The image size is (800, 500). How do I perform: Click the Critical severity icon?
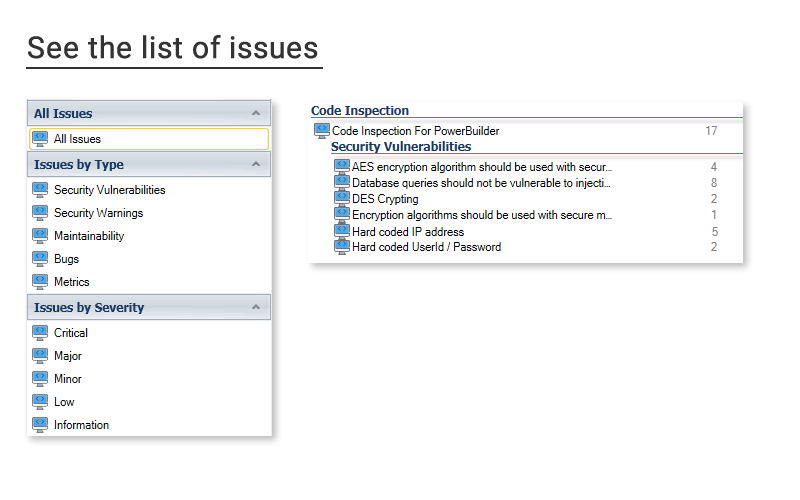40,332
